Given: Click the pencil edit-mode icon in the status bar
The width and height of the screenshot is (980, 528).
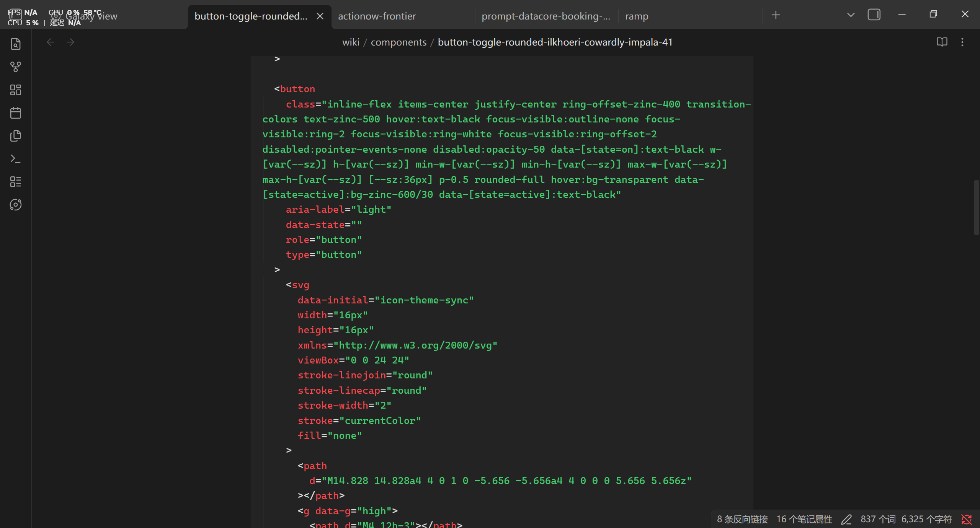Looking at the screenshot, I should coord(846,519).
